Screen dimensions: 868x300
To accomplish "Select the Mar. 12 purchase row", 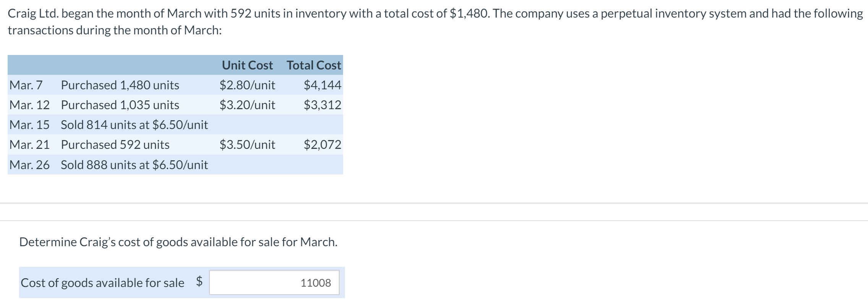I will pos(175,105).
